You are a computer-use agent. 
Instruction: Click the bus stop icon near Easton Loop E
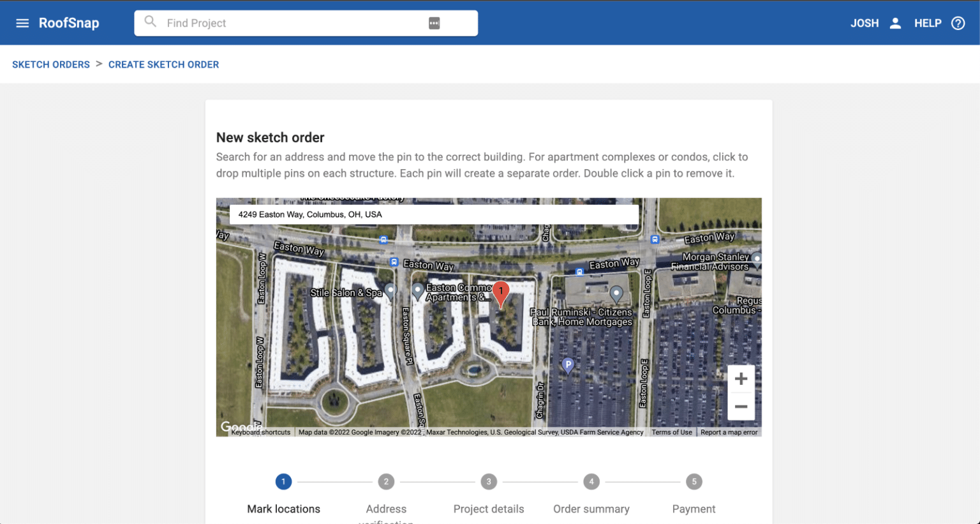pyautogui.click(x=655, y=239)
